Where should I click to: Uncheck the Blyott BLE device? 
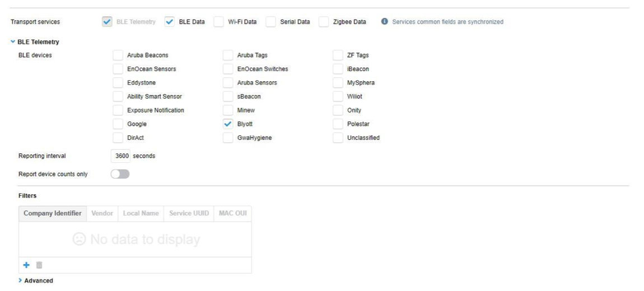coord(228,124)
